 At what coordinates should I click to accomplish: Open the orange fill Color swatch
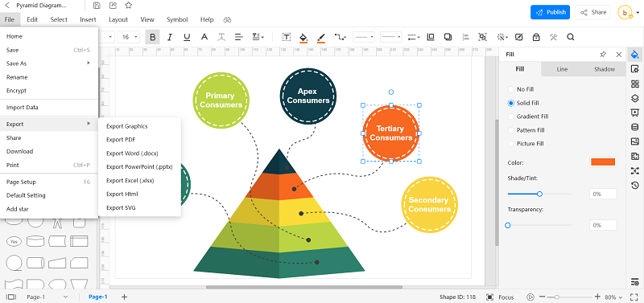603,162
